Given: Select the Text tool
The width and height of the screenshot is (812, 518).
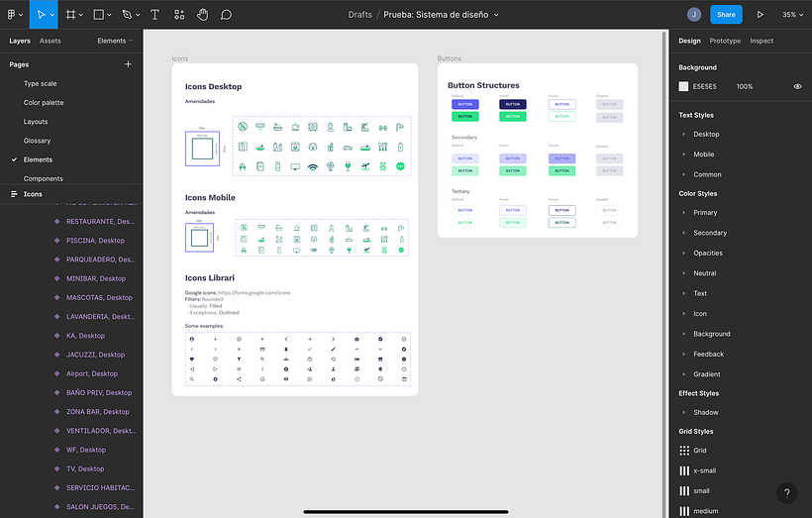Looking at the screenshot, I should 154,15.
